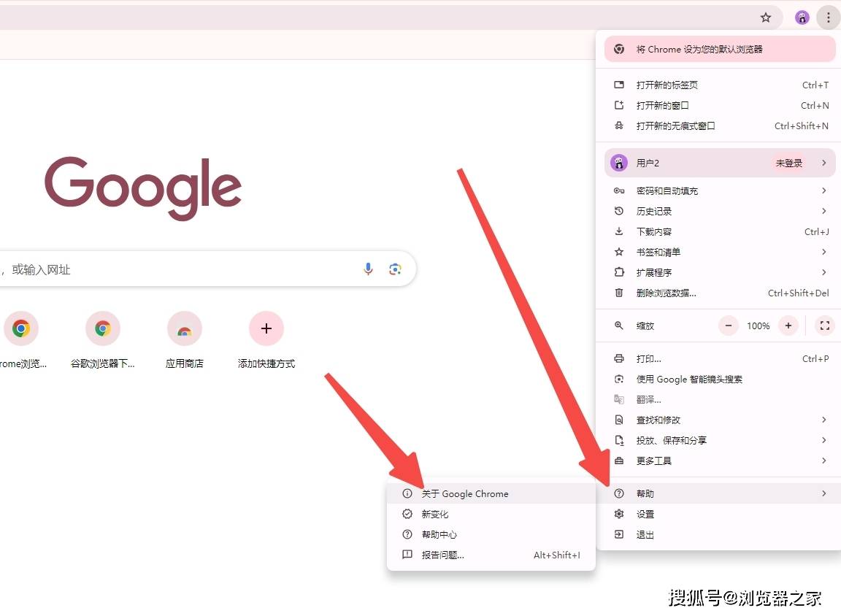
Task: Open 新变化 what's new entry
Action: coord(491,514)
